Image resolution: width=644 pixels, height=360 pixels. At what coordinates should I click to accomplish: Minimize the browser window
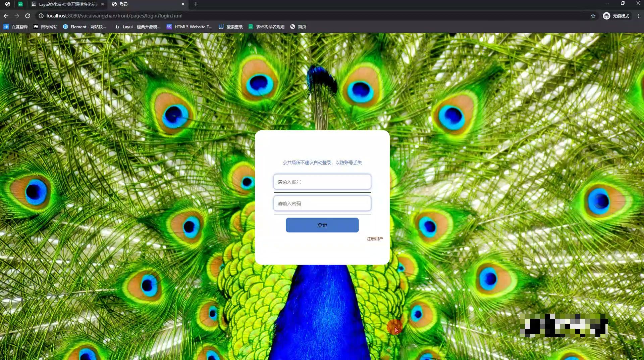(607, 3)
